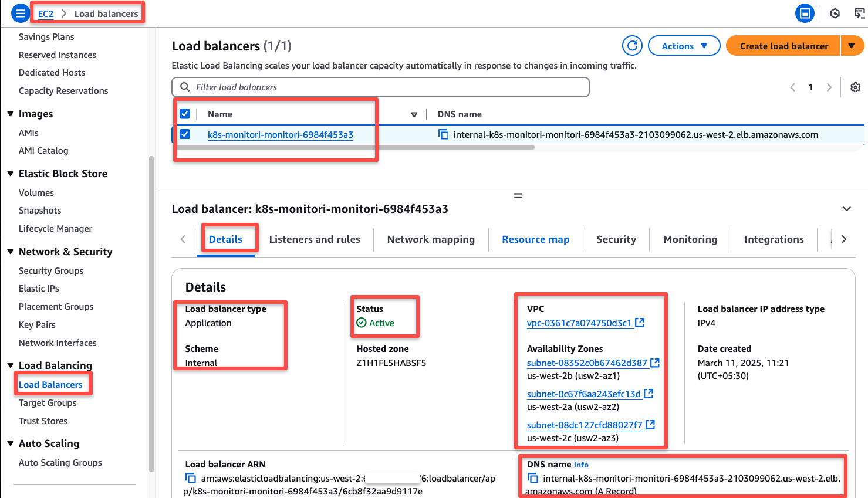
Task: Go to previous page of results
Action: tap(793, 87)
